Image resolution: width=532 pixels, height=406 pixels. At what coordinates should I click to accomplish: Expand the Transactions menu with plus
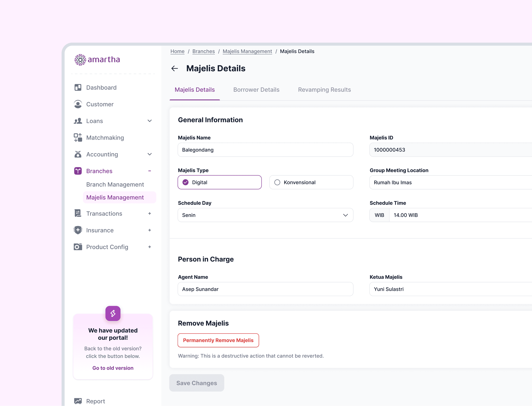coord(150,213)
